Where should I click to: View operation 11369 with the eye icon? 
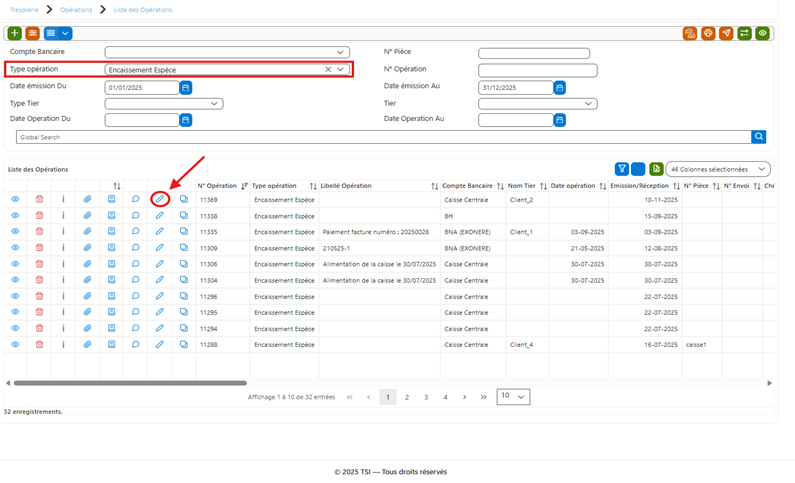point(15,200)
